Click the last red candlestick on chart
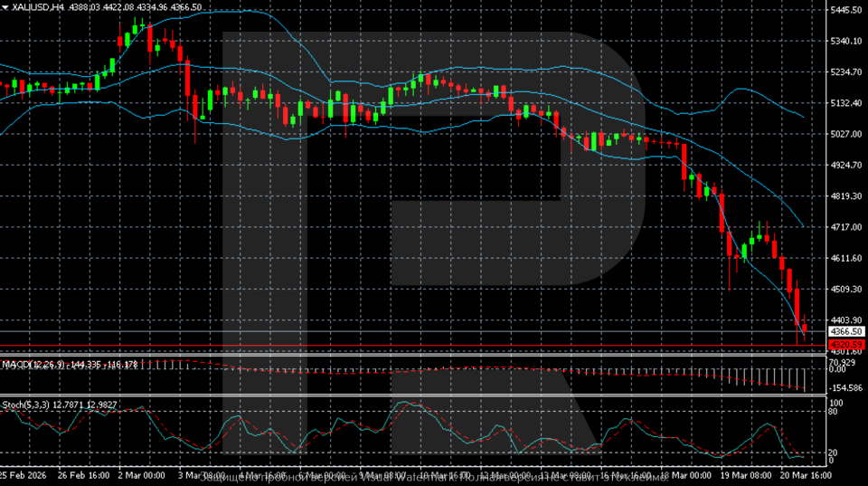 coord(806,328)
